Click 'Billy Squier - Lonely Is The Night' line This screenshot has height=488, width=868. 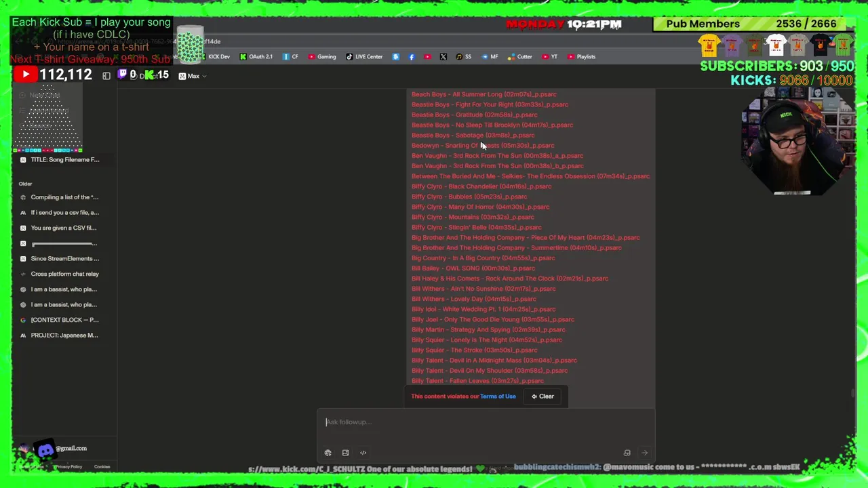pos(487,340)
